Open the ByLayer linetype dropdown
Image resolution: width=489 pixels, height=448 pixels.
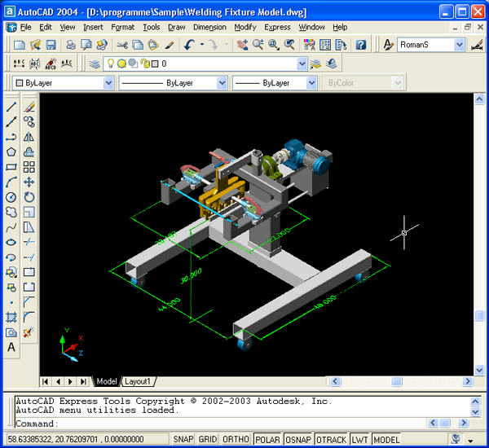click(222, 83)
